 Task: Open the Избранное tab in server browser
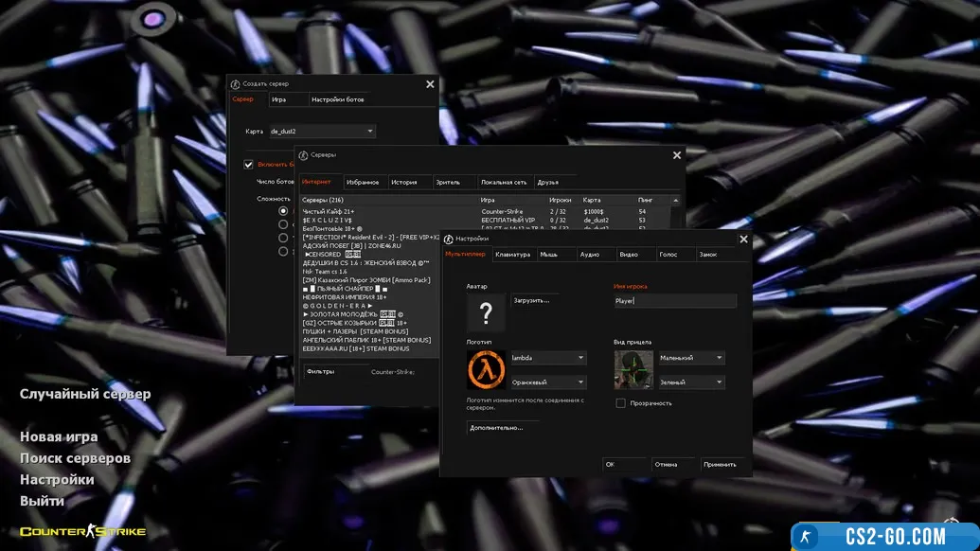tap(363, 182)
